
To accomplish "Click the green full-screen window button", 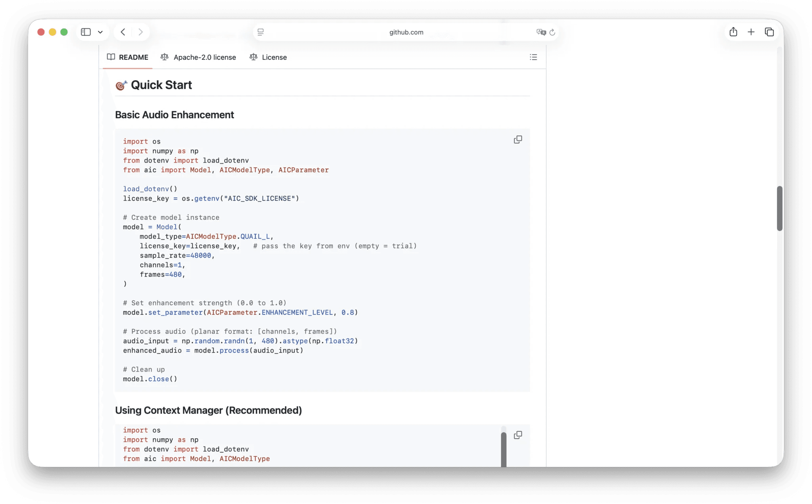I will pyautogui.click(x=64, y=32).
